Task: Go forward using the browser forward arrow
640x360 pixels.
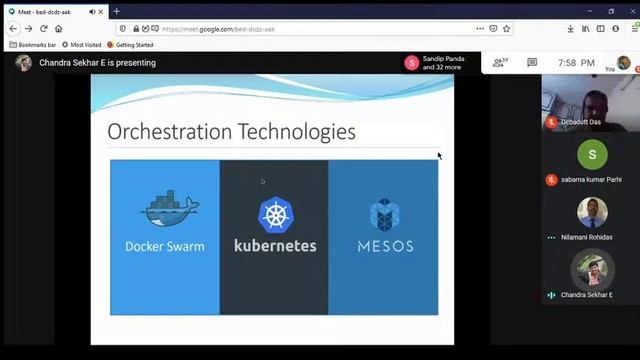Action: point(28,29)
